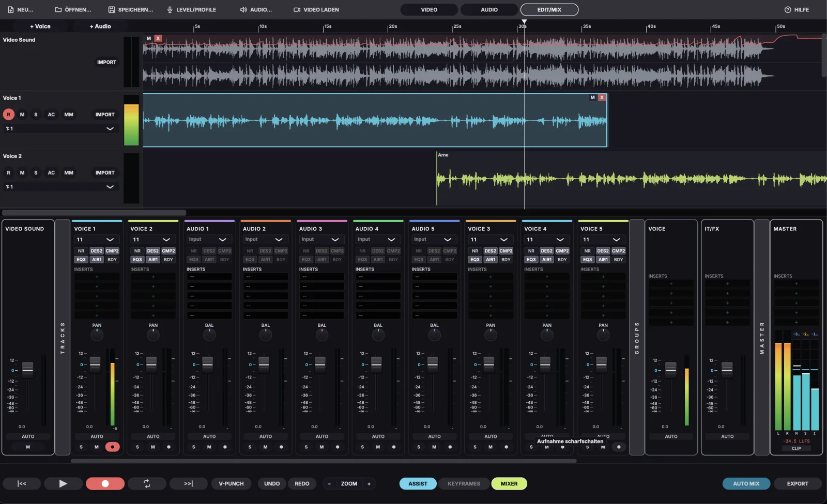
Task: Arm recording on AUDIO 3 mixer channel
Action: click(338, 447)
